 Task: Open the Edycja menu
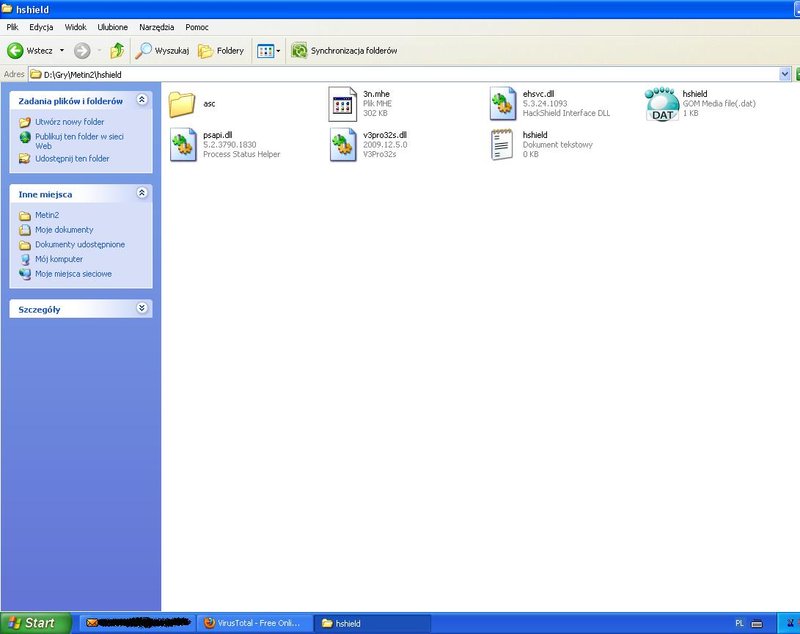coord(41,27)
